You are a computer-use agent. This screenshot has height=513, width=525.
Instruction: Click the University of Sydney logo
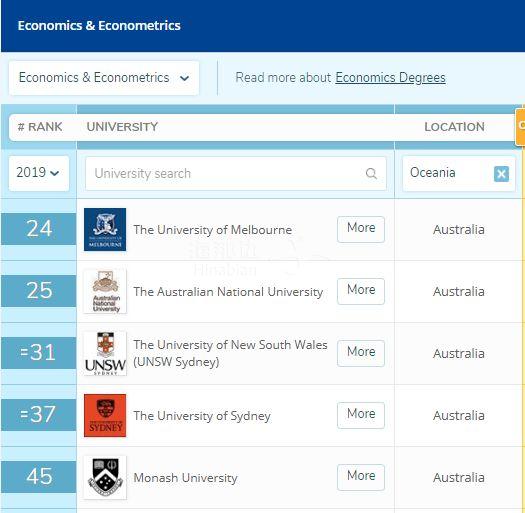point(105,415)
